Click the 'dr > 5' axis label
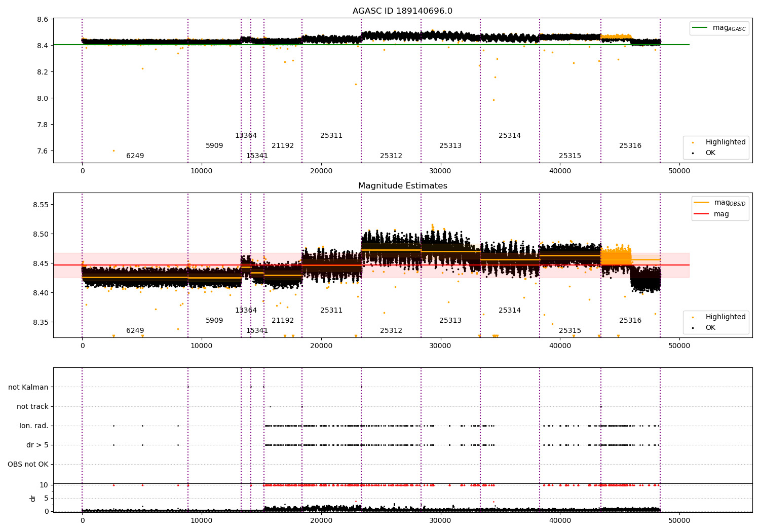 click(x=37, y=445)
